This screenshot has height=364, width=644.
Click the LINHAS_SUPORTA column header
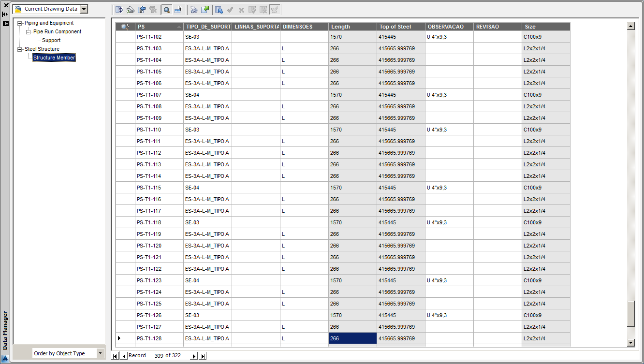coord(256,27)
